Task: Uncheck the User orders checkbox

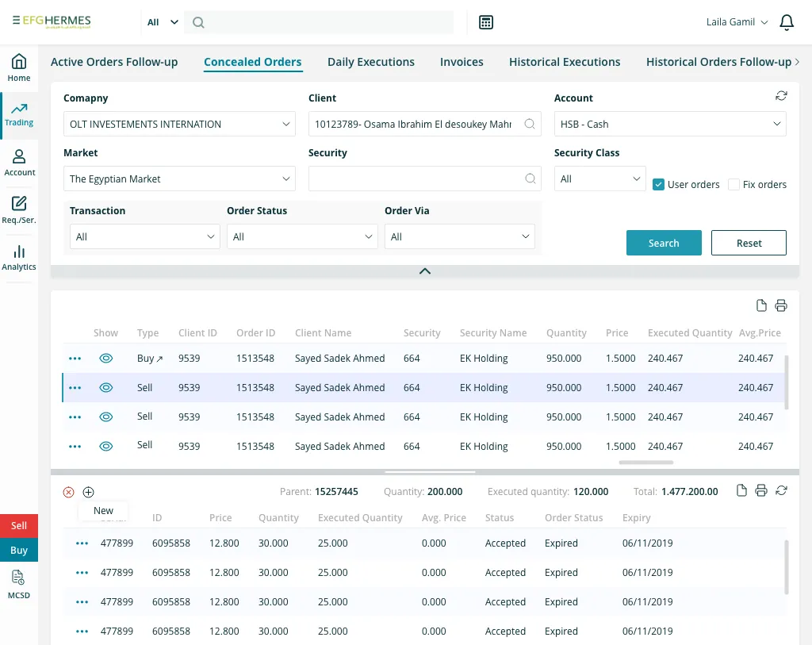Action: tap(658, 183)
